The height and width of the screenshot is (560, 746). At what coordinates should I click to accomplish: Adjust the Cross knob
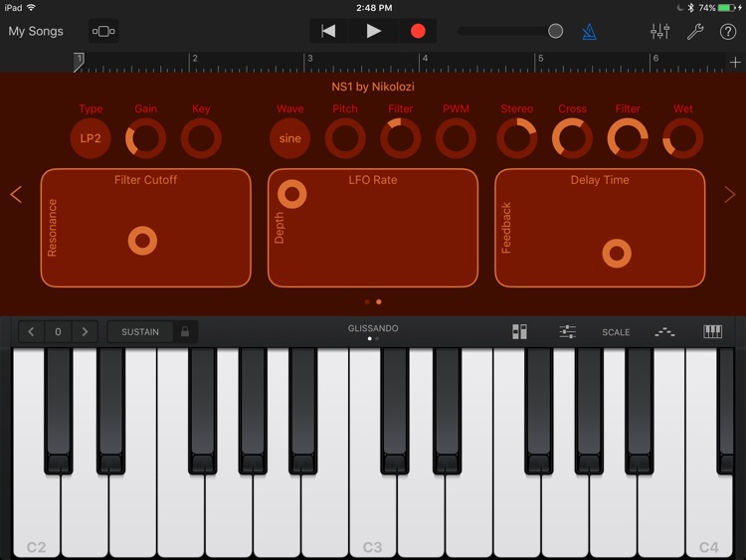tap(572, 138)
